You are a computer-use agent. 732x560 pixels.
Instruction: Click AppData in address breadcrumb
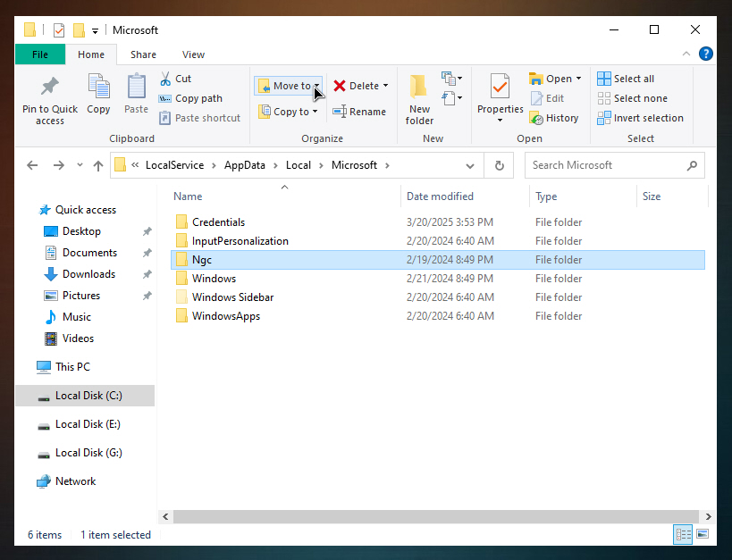tap(245, 165)
